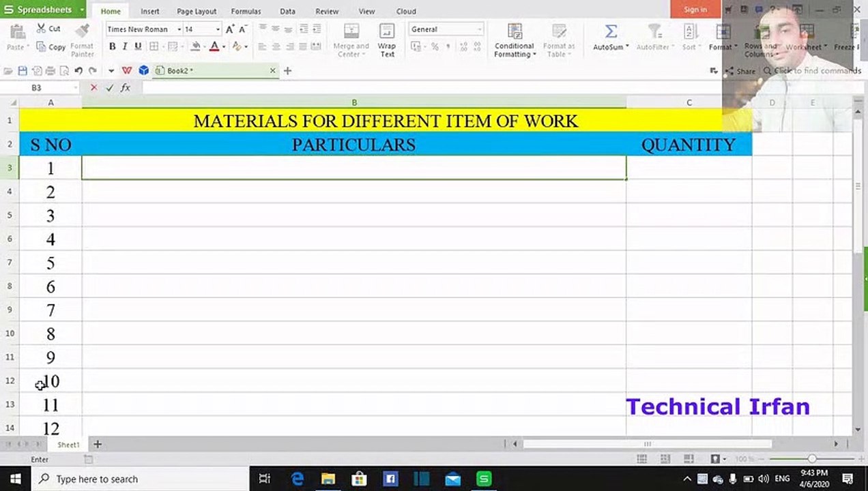Image resolution: width=868 pixels, height=491 pixels.
Task: Adjust the zoom slider handle
Action: (812, 460)
